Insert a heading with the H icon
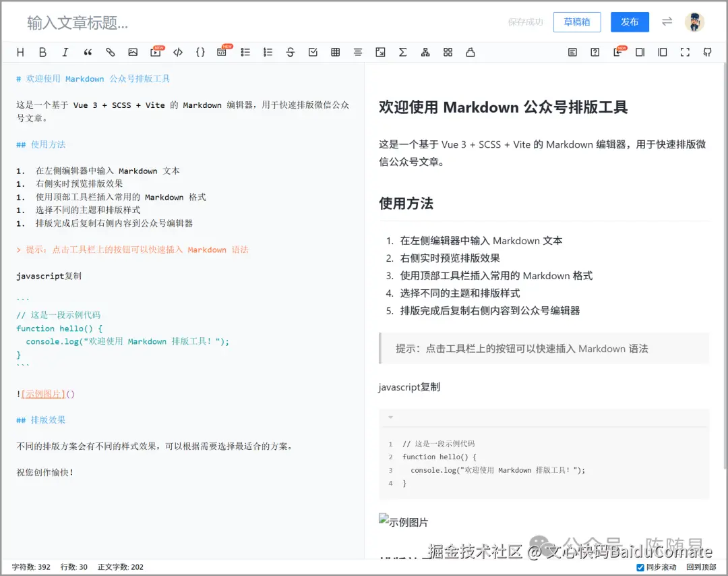This screenshot has width=728, height=576. [20, 53]
